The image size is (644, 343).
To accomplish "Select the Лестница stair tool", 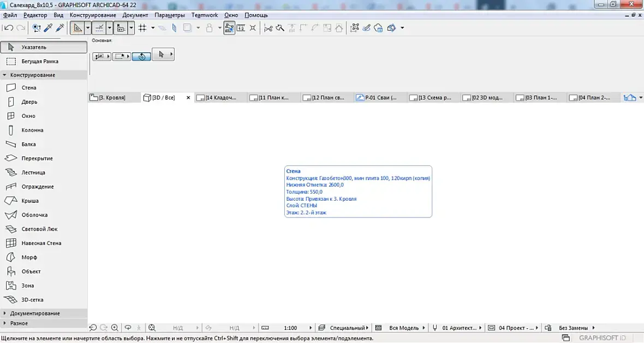I will pyautogui.click(x=44, y=172).
